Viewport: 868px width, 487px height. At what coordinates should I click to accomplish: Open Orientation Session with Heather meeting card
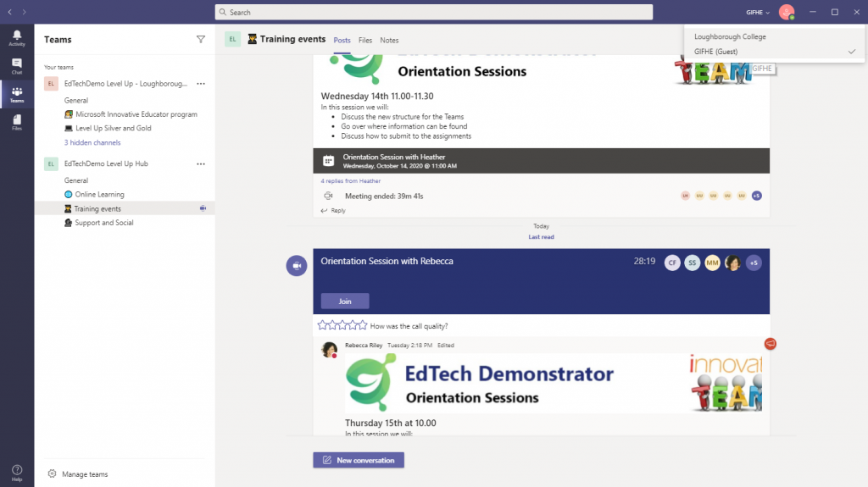(x=542, y=160)
